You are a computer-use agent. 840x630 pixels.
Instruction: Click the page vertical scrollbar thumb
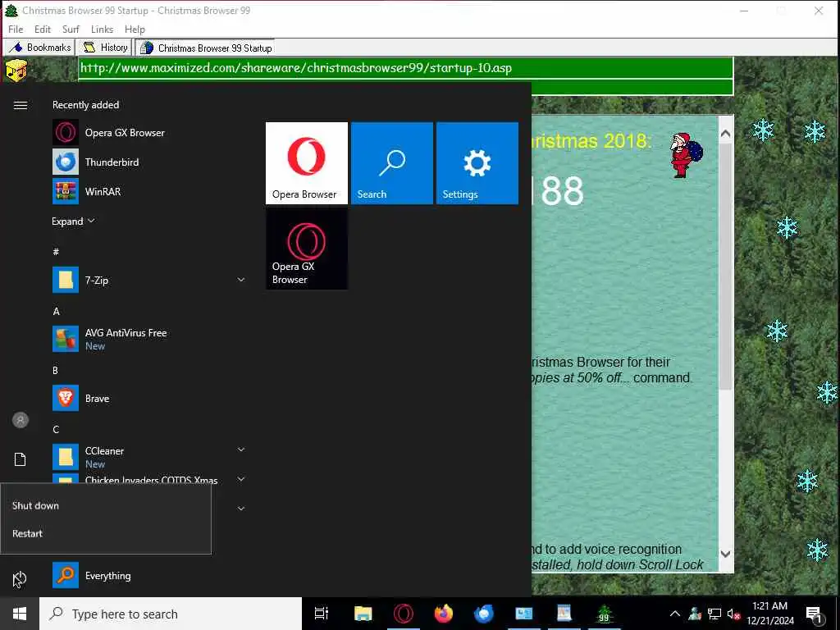(x=725, y=266)
